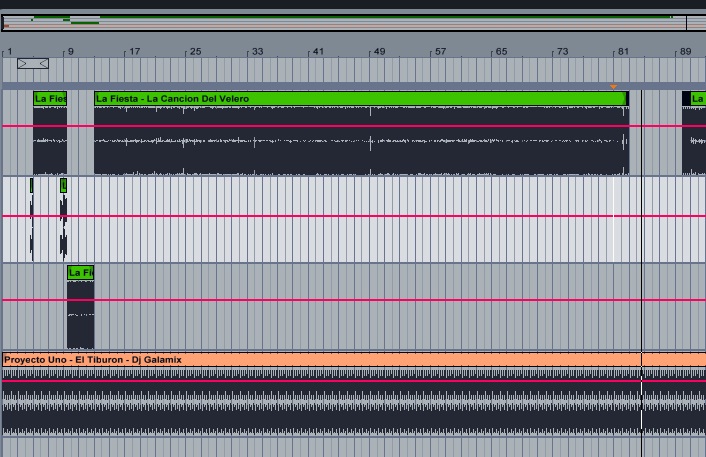Click bar 9 in the beat ruler
The width and height of the screenshot is (706, 457).
(x=71, y=51)
